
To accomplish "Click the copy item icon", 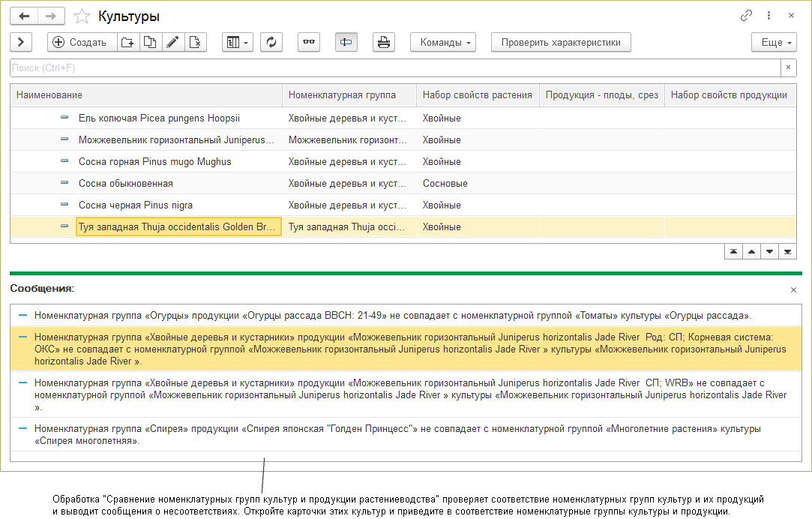I will [150, 42].
